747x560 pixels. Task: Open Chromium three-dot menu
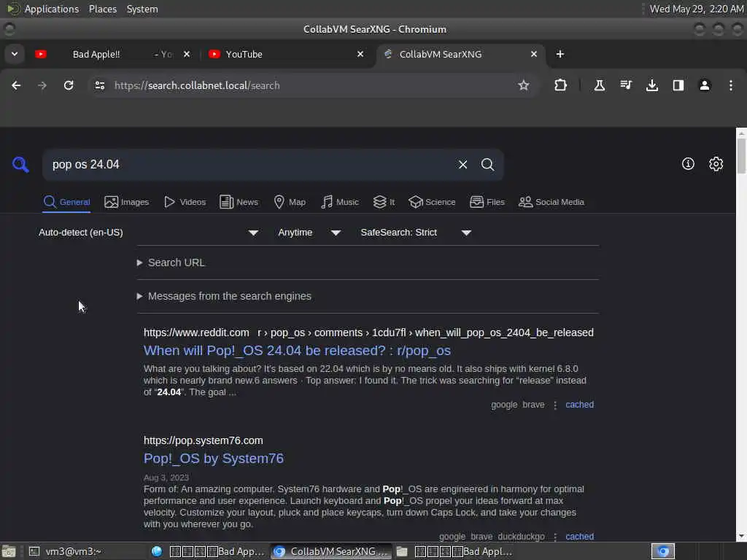coord(731,86)
